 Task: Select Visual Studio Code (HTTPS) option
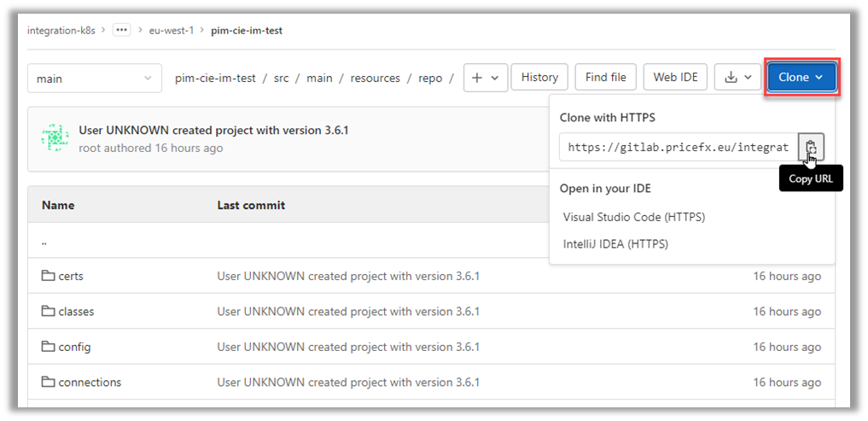[633, 217]
